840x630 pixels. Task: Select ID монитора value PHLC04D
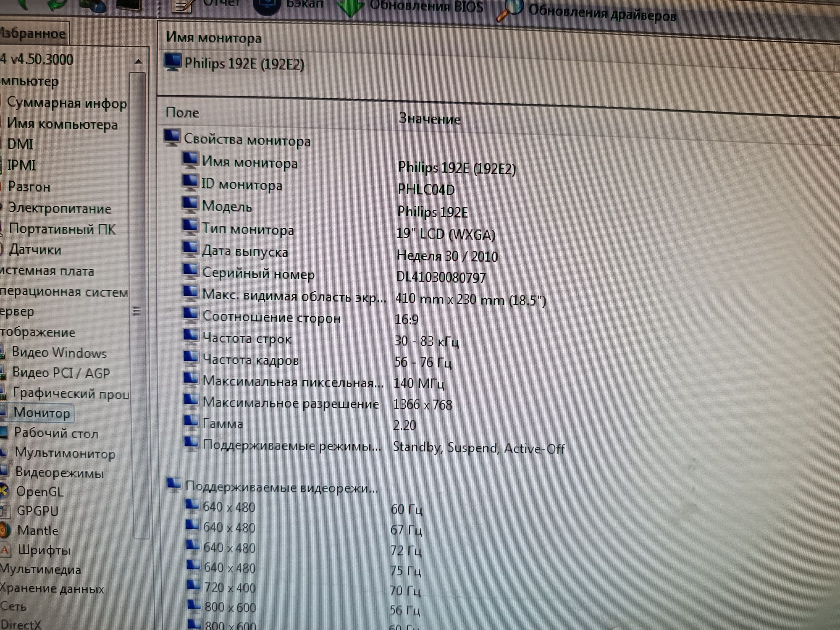(x=426, y=190)
